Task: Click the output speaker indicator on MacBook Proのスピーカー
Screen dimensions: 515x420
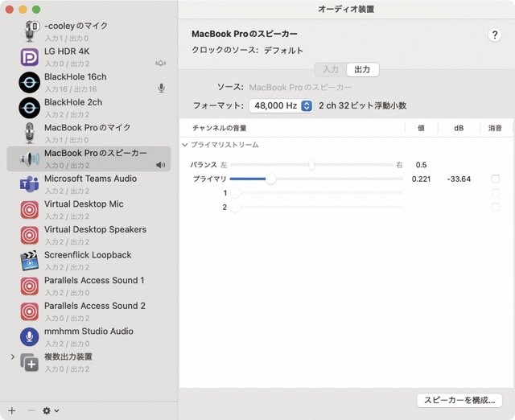Action: tap(161, 165)
